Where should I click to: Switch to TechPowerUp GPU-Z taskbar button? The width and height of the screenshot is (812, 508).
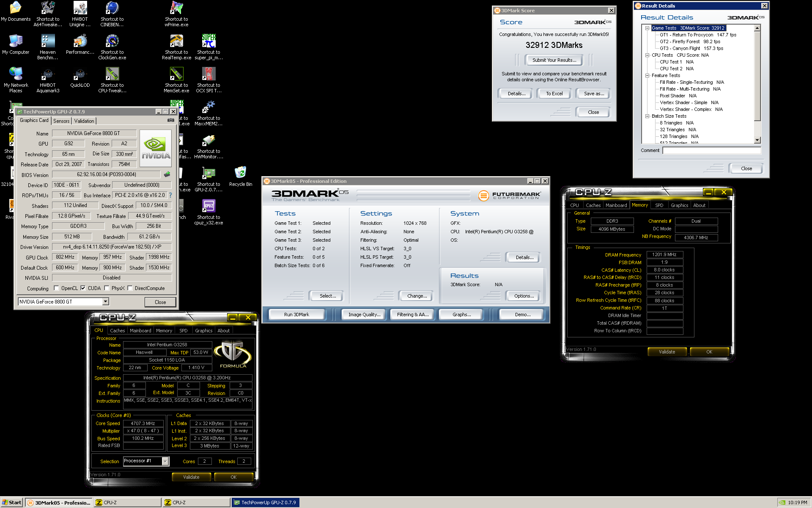point(265,502)
